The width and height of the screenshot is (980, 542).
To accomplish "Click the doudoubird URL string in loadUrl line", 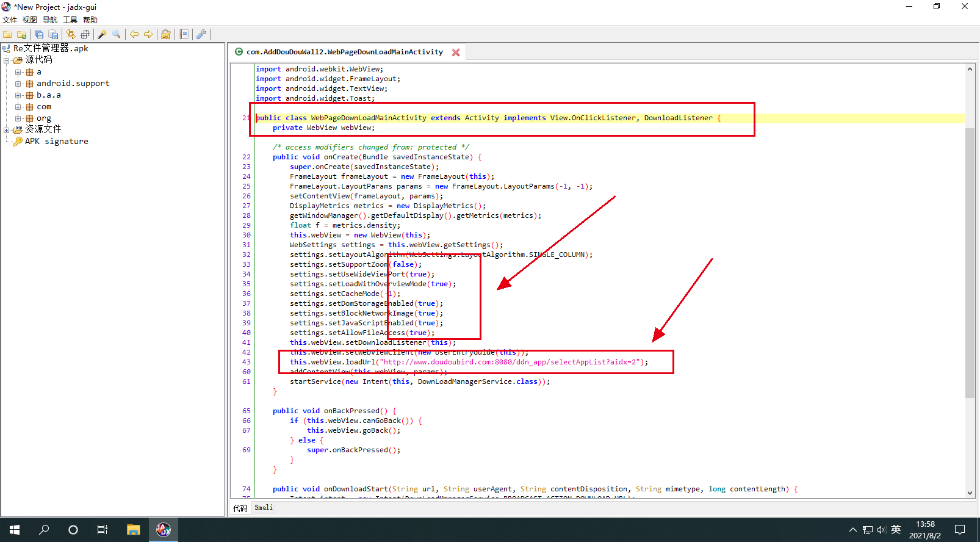I will [510, 362].
